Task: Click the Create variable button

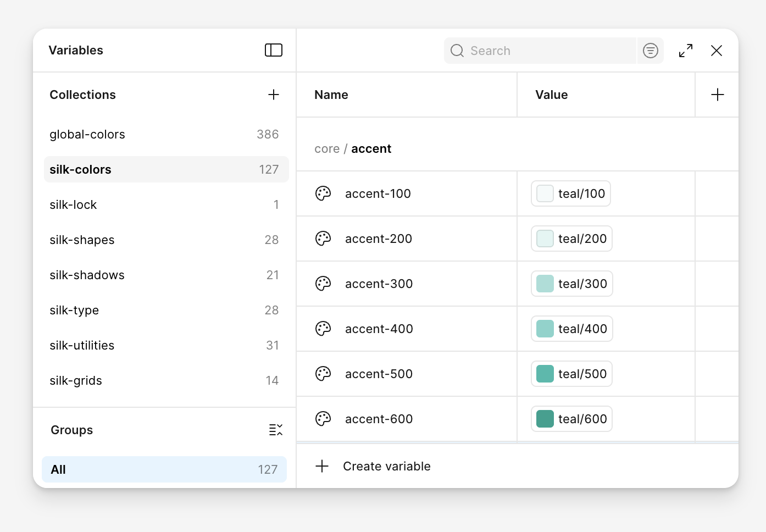Action: click(x=386, y=466)
